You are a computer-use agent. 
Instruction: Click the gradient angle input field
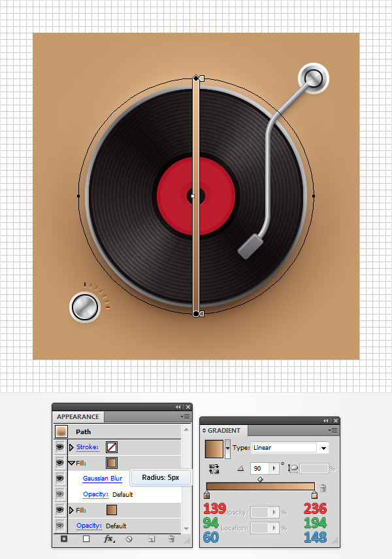[x=261, y=468]
